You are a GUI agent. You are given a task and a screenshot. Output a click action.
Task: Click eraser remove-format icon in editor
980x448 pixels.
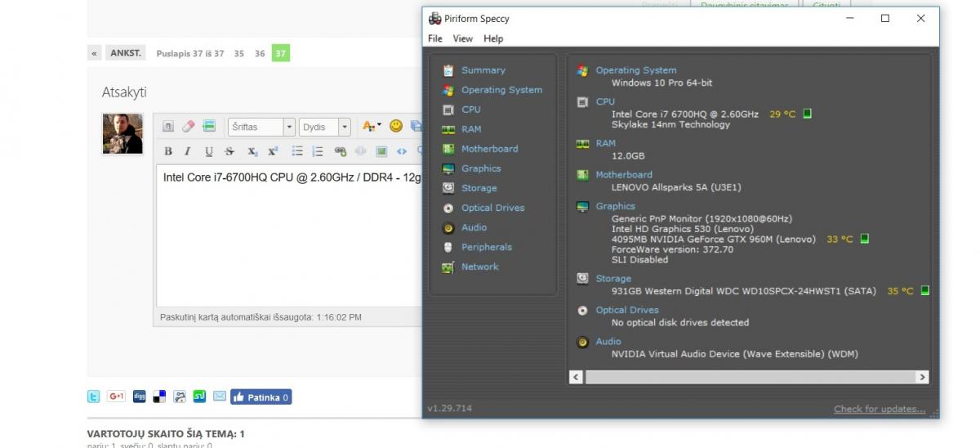[189, 127]
